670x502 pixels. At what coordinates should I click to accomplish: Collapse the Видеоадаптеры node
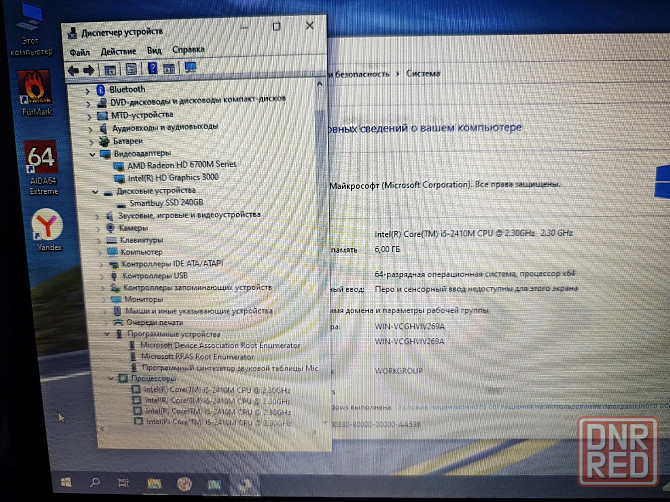tap(92, 154)
